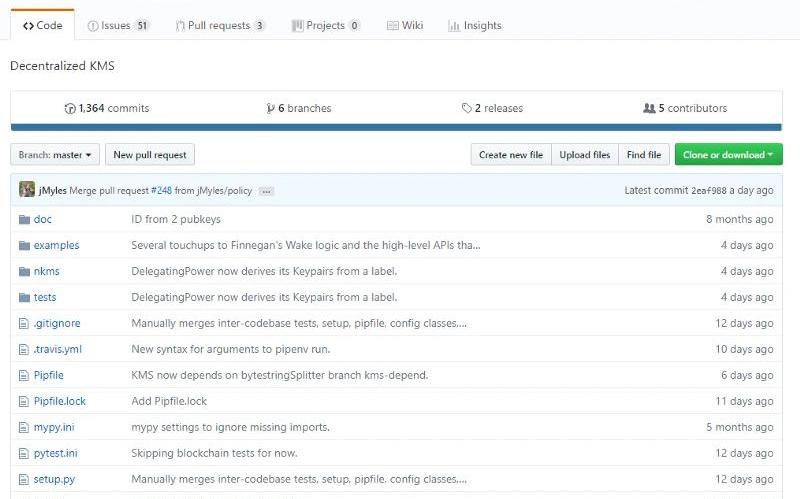Click the .travis.yml file icon
This screenshot has width=800, height=499.
pos(23,350)
